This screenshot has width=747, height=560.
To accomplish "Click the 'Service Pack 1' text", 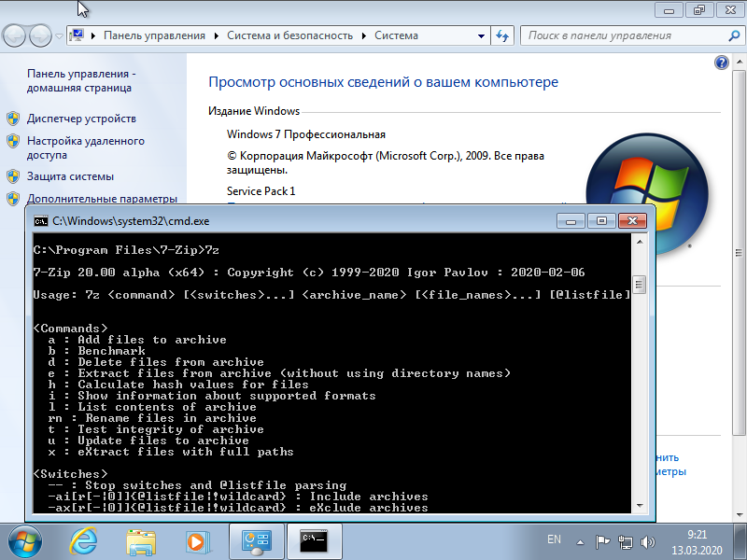I will (261, 191).
